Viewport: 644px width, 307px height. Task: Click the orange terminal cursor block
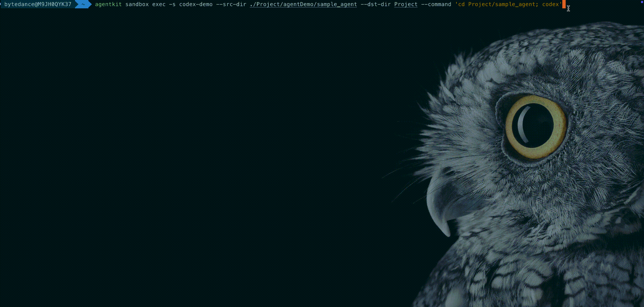pos(564,4)
